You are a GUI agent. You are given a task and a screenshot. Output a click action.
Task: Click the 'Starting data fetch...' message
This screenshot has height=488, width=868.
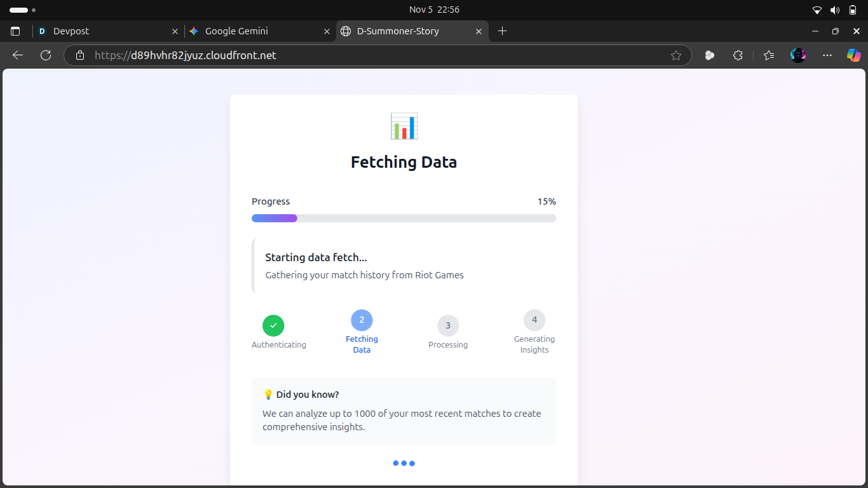click(x=316, y=257)
